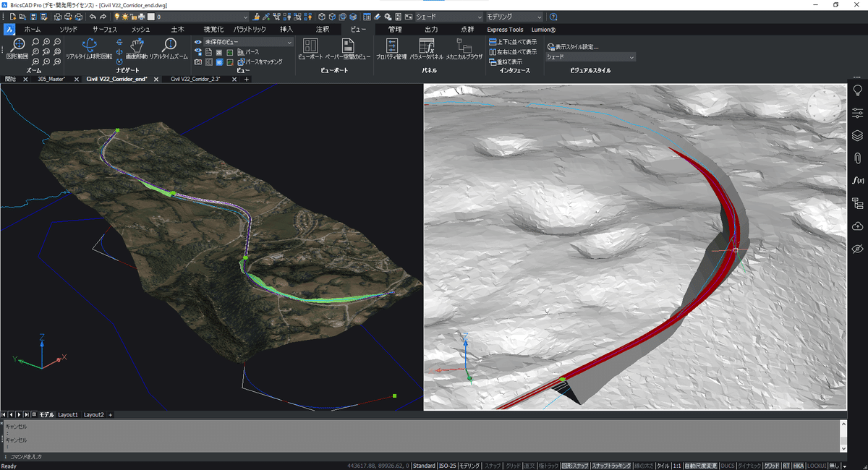Click 左右に並べて表示 tile button
Screen dimensions: 868x470
coord(512,52)
